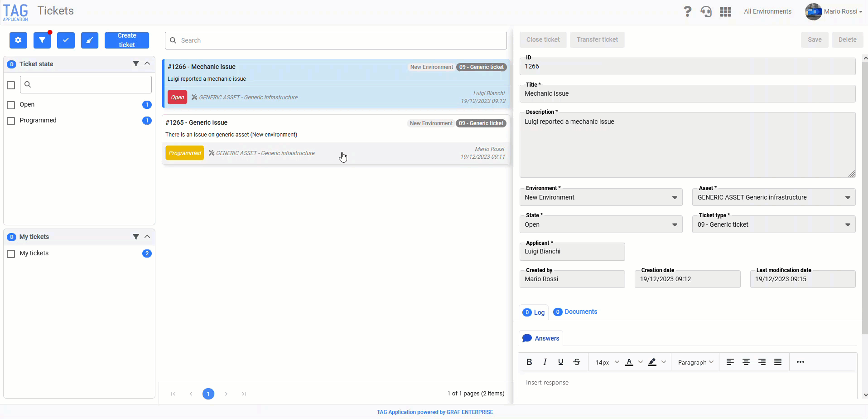This screenshot has width=868, height=419.
Task: Open the help question mark icon
Action: click(x=687, y=11)
